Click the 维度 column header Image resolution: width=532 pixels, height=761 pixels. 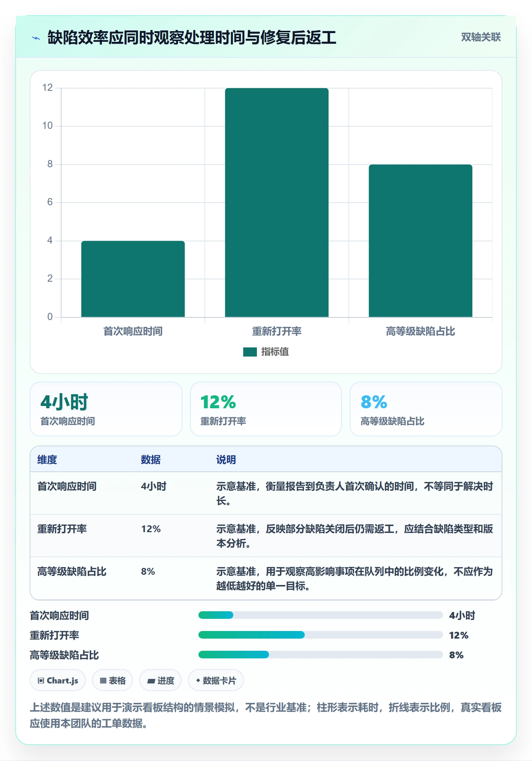pos(47,460)
